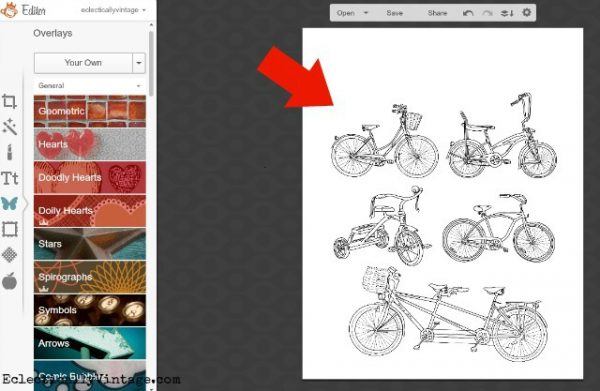Open the Symbols overlay category

[90, 310]
